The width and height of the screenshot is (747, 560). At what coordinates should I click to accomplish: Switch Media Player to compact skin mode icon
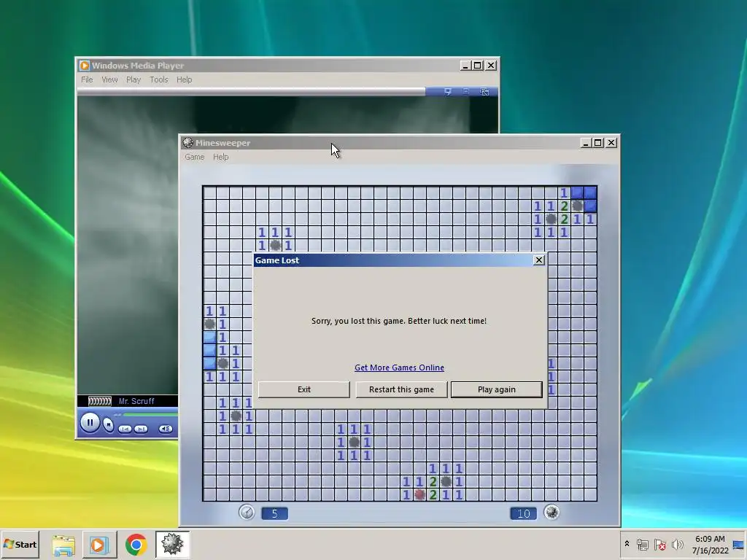pyautogui.click(x=484, y=91)
